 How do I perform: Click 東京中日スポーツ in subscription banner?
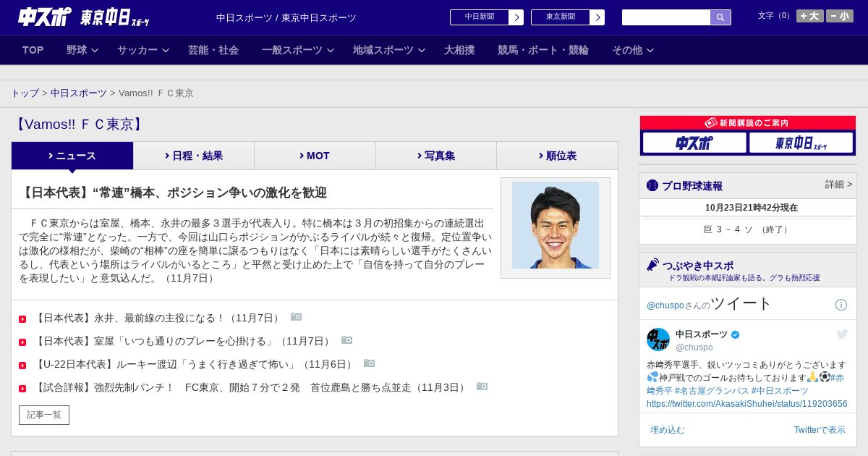[x=801, y=143]
